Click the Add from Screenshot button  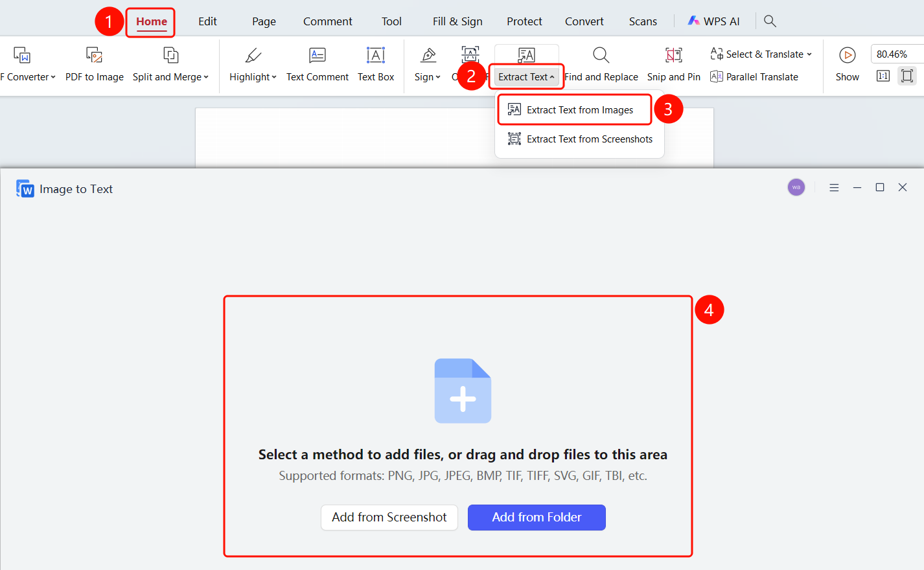click(389, 517)
